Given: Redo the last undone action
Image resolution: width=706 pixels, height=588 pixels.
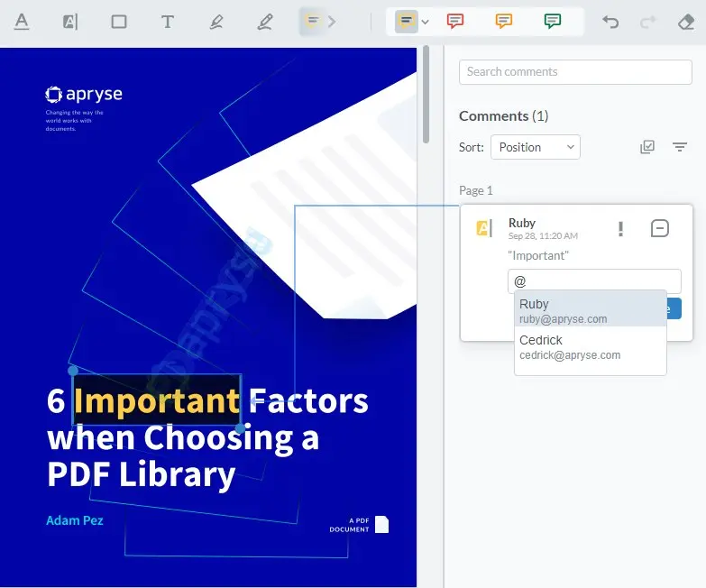Looking at the screenshot, I should [648, 22].
